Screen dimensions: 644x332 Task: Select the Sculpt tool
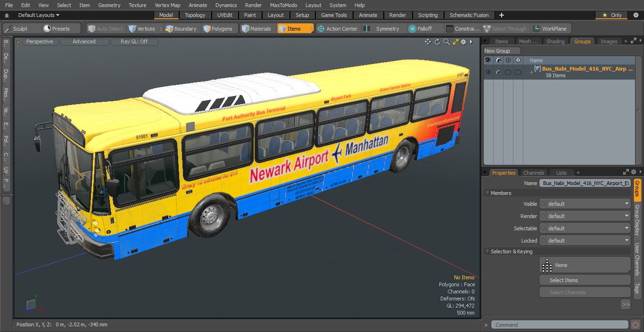(21, 29)
